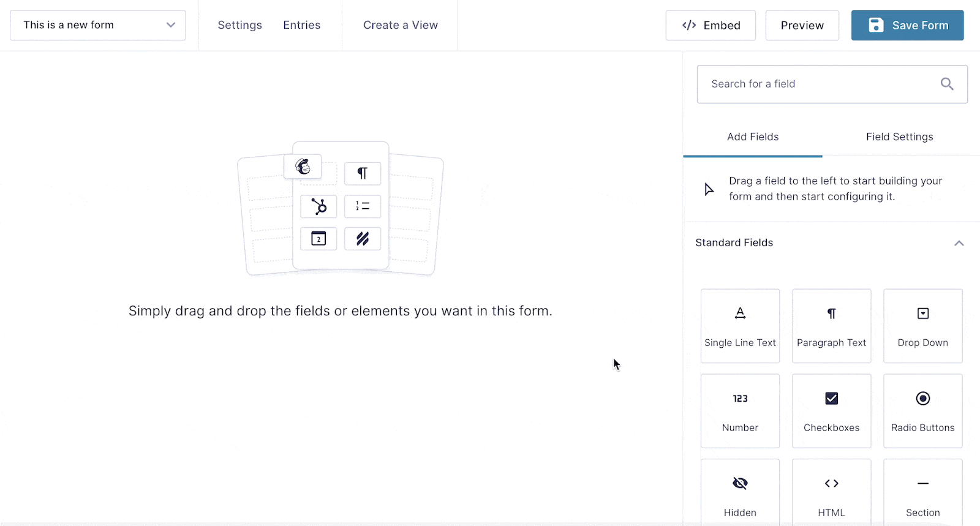Screen dimensions: 980x526
Task: Open the Entries page
Action: click(x=301, y=25)
